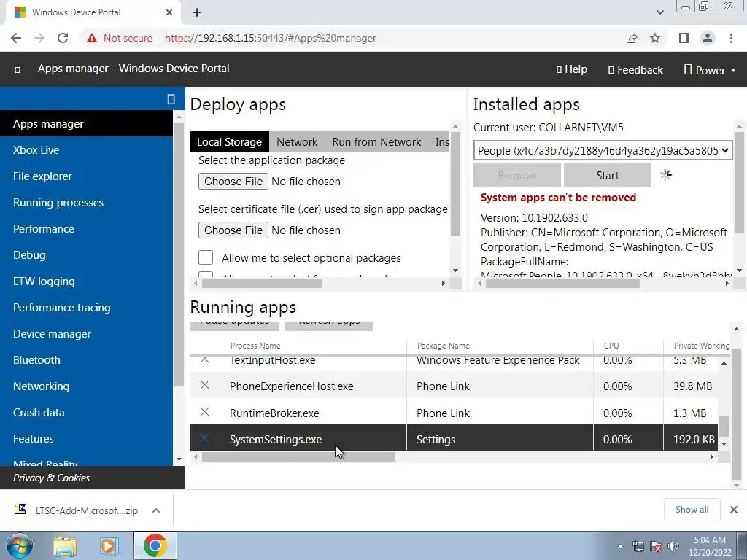Screen dimensions: 747x560
Task: Open Privacy & Cookies link
Action: tap(52, 478)
